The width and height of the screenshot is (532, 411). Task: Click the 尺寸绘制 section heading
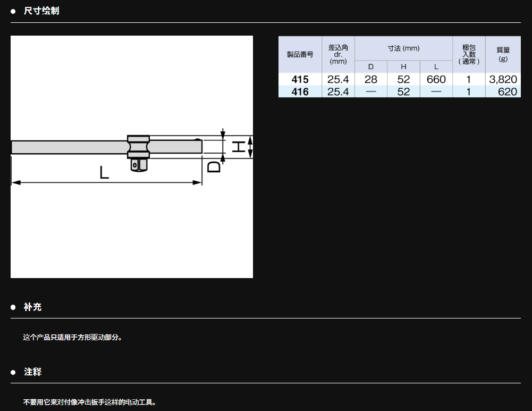point(41,11)
